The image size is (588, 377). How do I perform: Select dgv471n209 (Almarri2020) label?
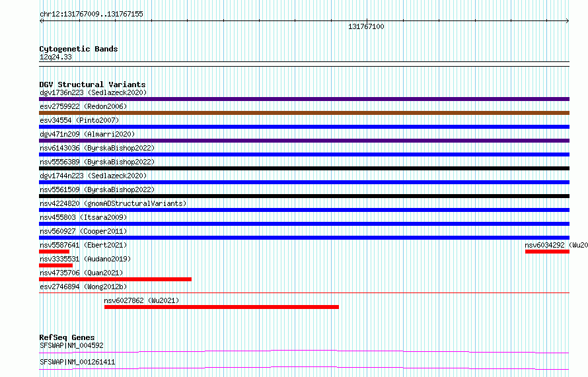[87, 134]
